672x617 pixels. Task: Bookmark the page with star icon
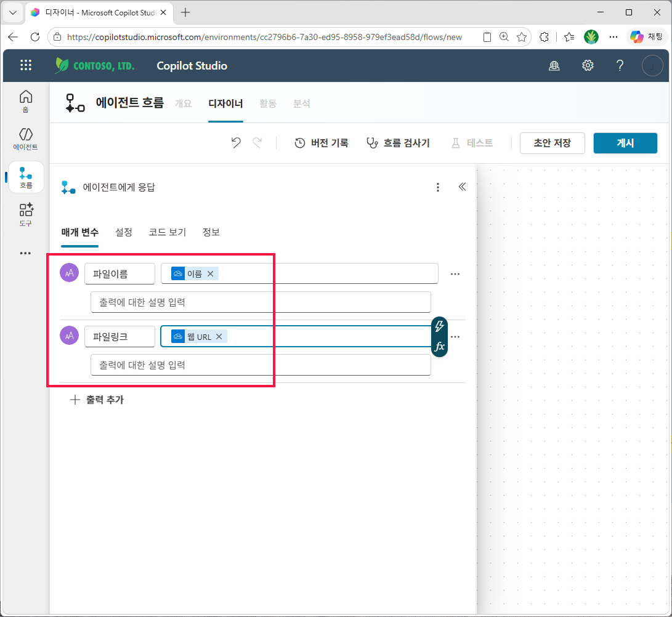(522, 38)
